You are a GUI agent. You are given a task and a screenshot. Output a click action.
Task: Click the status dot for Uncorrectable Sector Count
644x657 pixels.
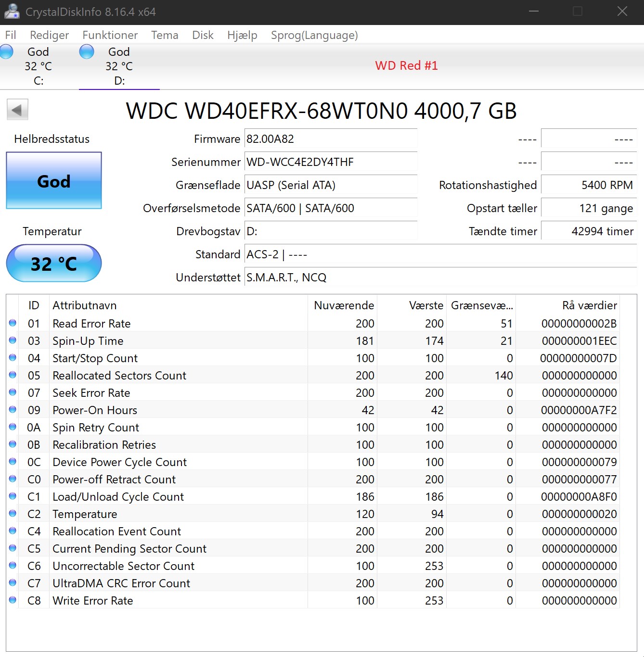pyautogui.click(x=13, y=566)
